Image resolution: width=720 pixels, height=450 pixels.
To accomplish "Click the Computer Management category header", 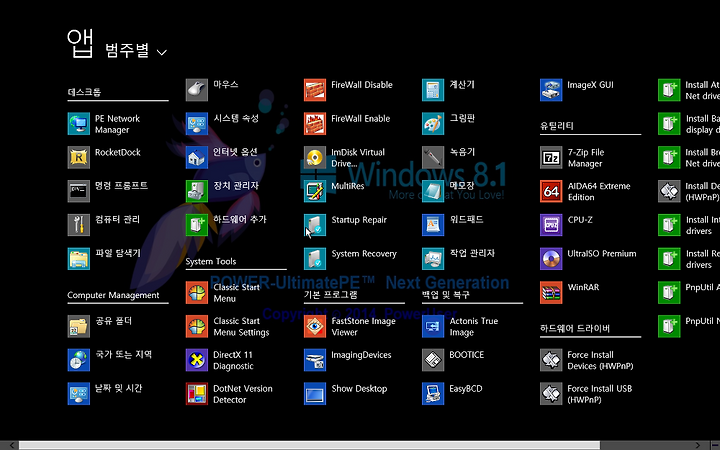I will pyautogui.click(x=113, y=295).
